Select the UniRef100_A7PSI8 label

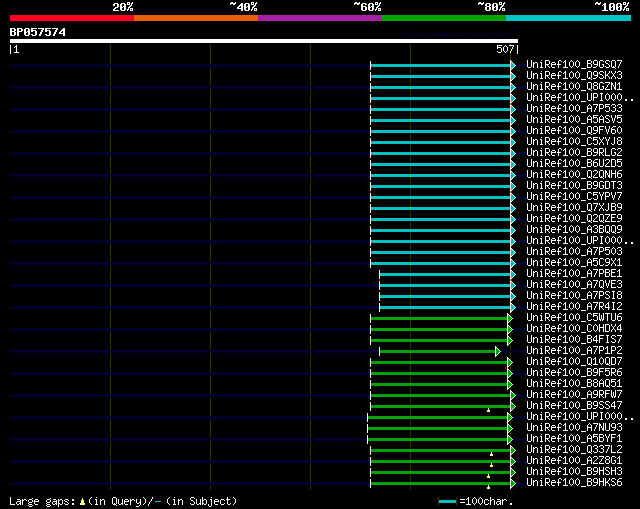(574, 296)
